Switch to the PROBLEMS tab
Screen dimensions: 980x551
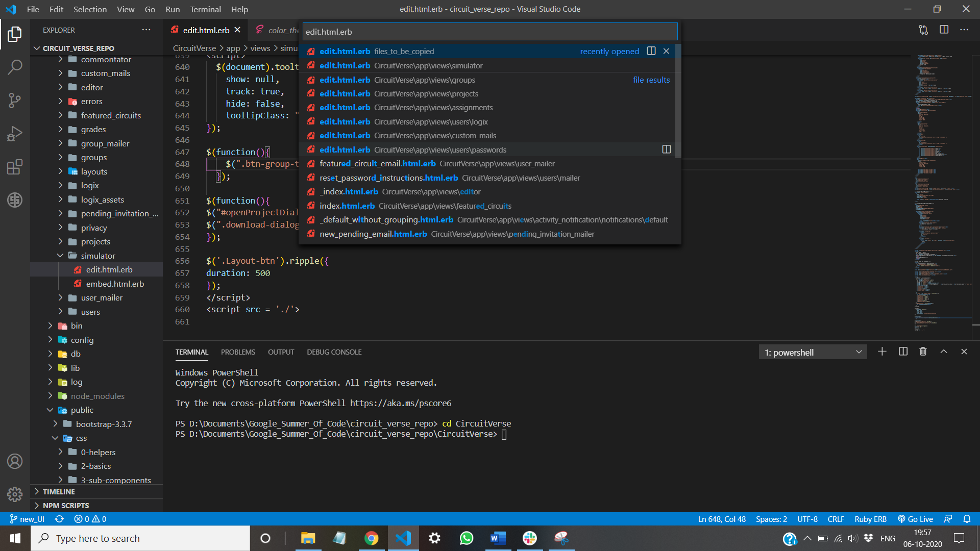238,352
